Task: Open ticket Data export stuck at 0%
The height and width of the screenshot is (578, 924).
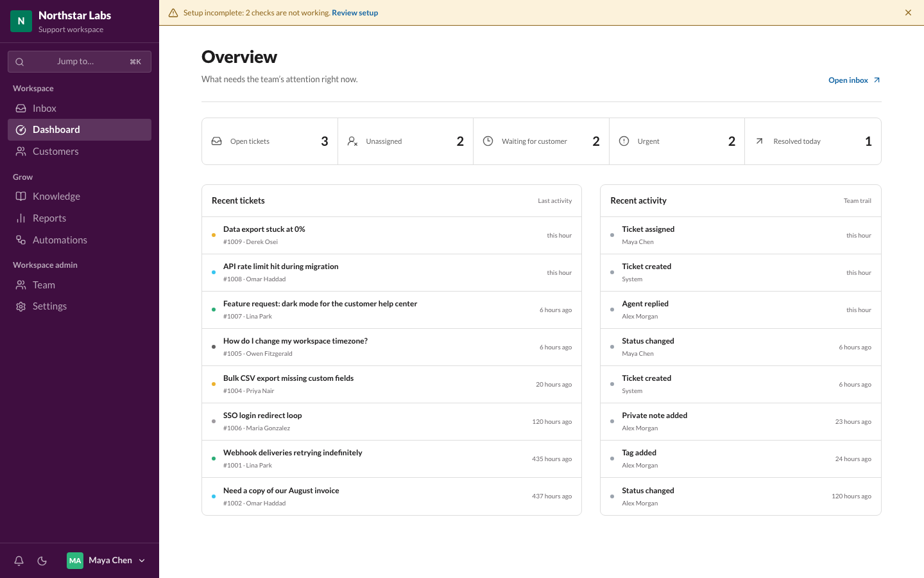Action: pos(391,236)
